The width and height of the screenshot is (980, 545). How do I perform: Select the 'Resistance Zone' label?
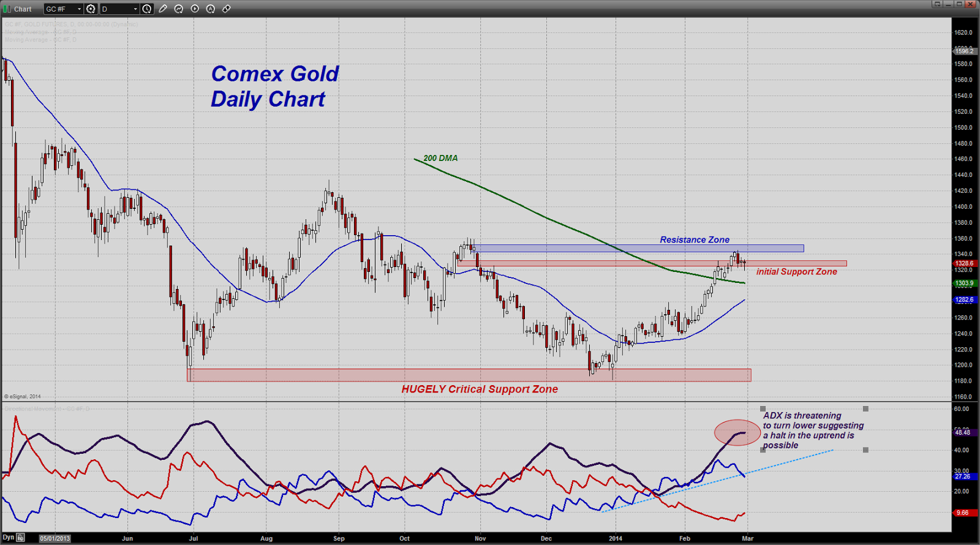[x=695, y=239]
